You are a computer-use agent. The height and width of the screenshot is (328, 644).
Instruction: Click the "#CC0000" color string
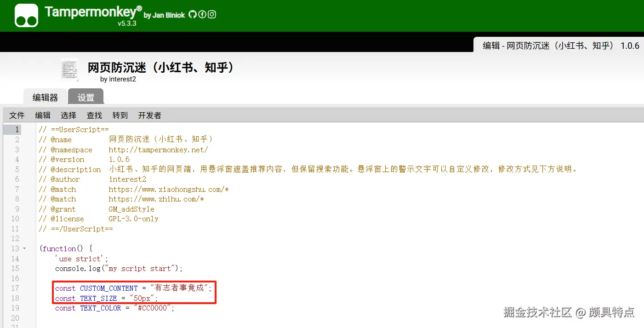[x=152, y=308]
